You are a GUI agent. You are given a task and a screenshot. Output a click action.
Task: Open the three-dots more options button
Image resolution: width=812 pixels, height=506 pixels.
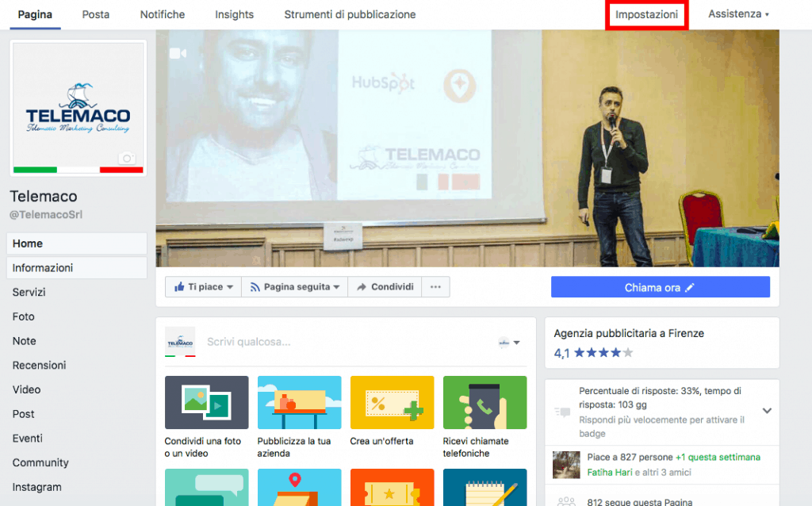coord(435,287)
